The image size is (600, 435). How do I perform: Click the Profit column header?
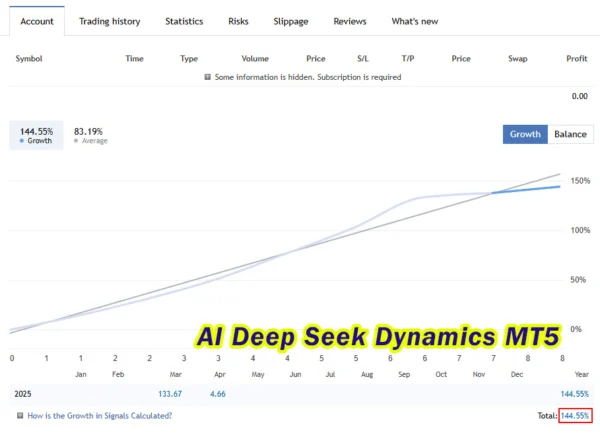click(577, 59)
